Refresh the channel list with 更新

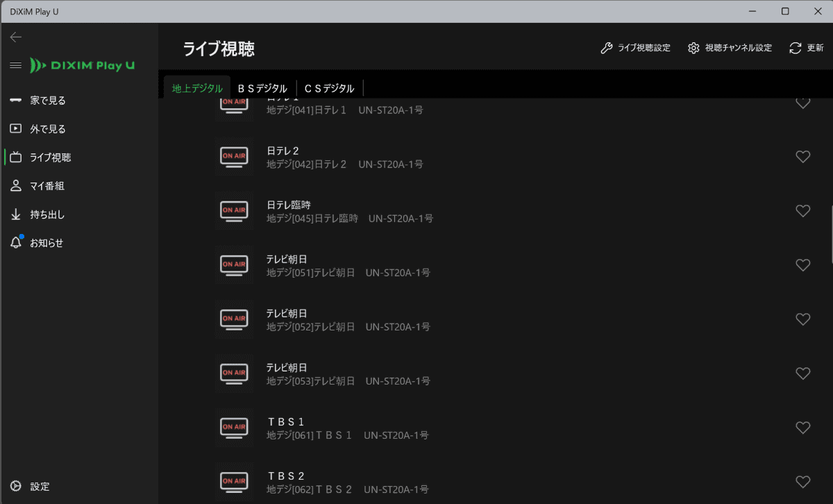806,48
